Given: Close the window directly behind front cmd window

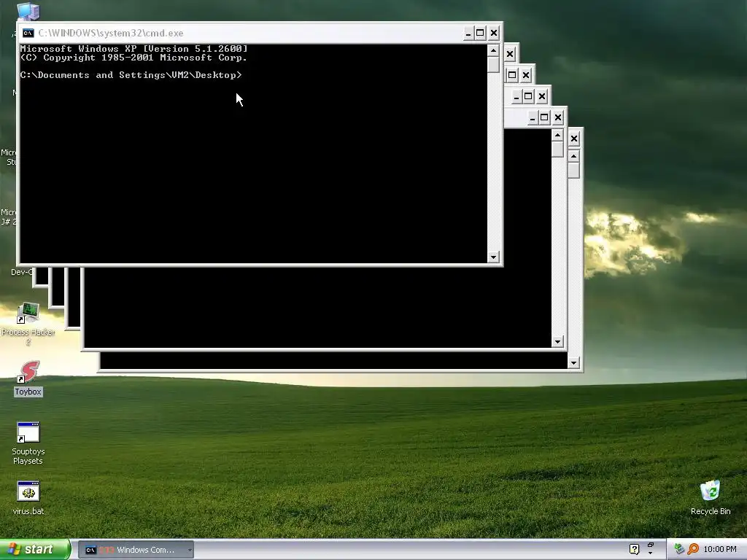Looking at the screenshot, I should tap(510, 54).
